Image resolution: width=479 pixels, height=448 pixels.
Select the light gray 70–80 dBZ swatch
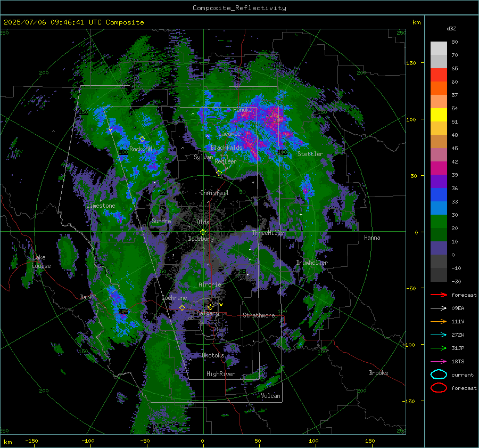(x=439, y=48)
